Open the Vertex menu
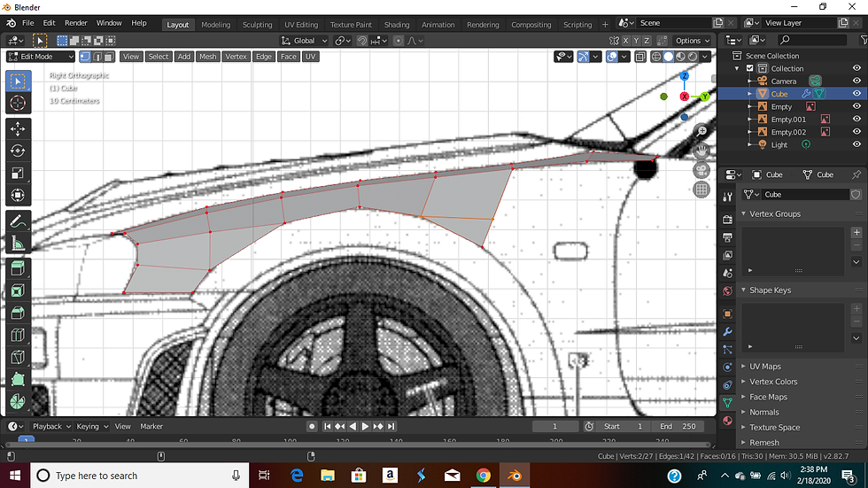This screenshot has width=868, height=488. pos(236,57)
